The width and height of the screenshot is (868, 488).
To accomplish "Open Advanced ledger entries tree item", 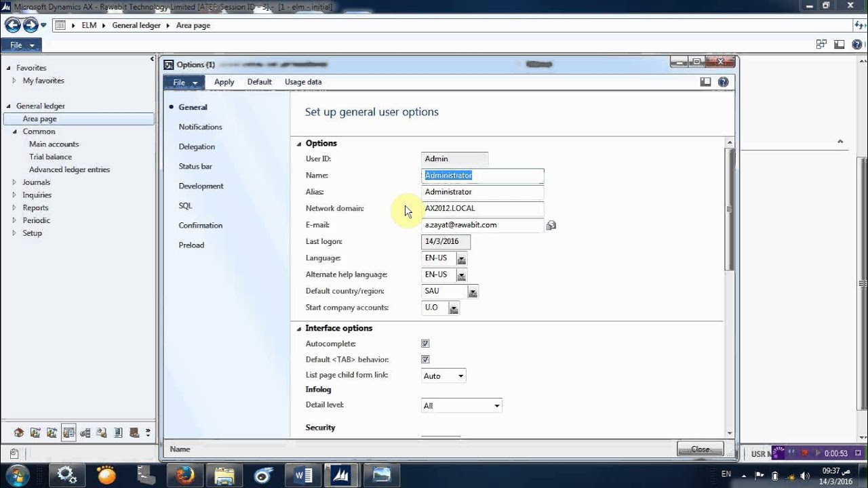I will pyautogui.click(x=69, y=169).
